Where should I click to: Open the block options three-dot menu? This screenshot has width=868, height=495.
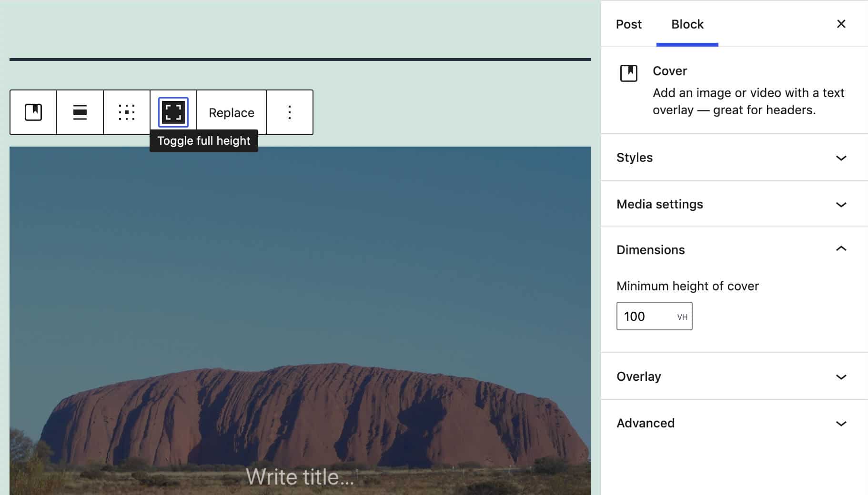[290, 112]
